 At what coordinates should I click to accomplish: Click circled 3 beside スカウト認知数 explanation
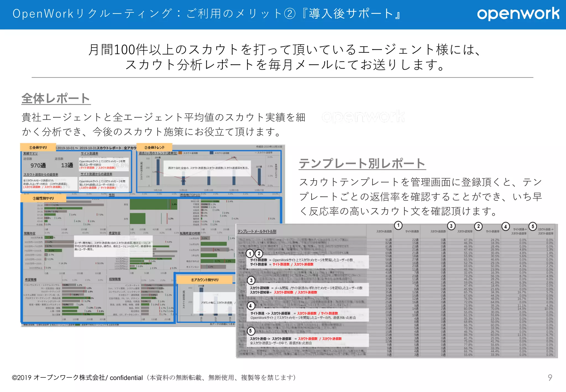click(x=251, y=280)
